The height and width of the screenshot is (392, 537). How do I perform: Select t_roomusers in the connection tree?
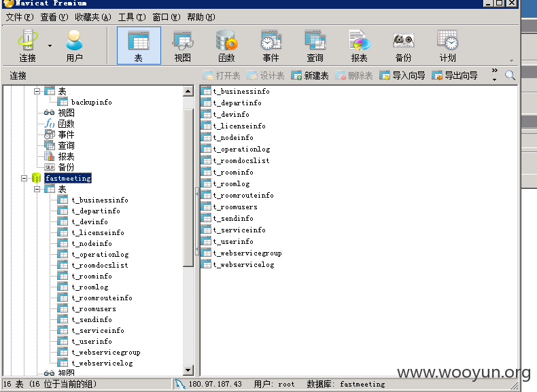(x=94, y=309)
